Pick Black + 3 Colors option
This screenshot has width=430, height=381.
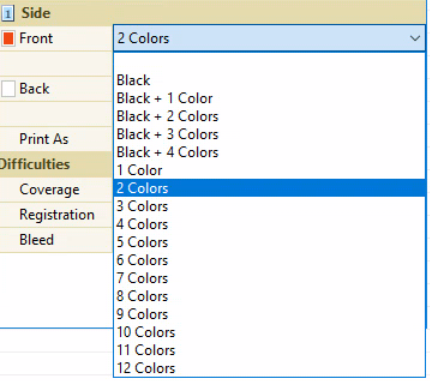tap(269, 134)
